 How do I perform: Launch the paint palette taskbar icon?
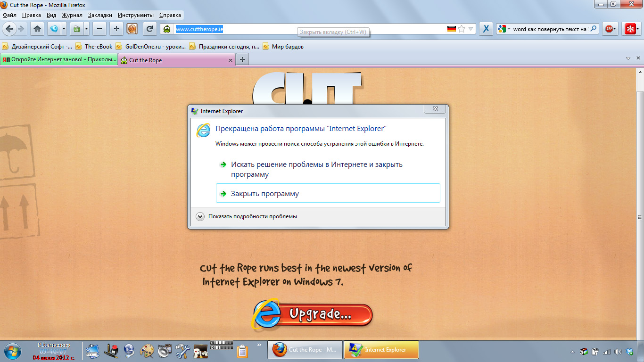(147, 350)
